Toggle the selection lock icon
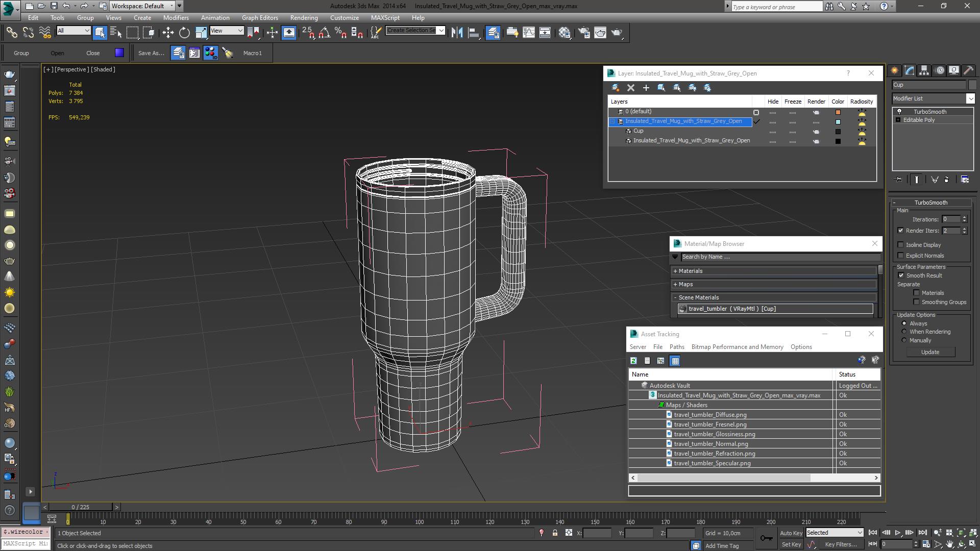This screenshot has width=980, height=551. point(555,533)
